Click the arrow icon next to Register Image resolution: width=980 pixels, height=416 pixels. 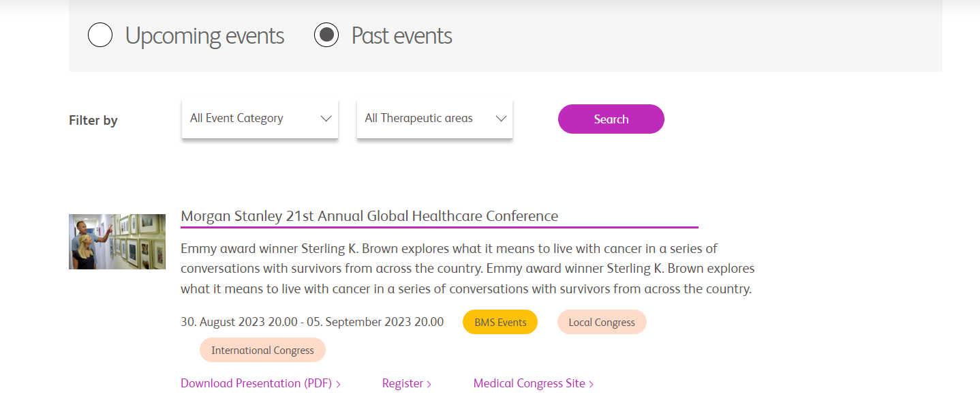point(429,385)
